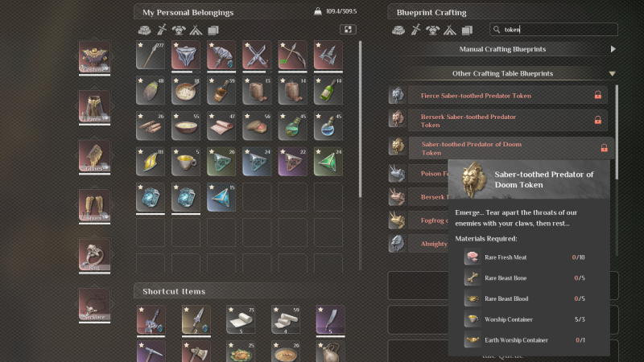Select the green potion flask item
The height and width of the screenshot is (362, 644).
pos(292,126)
